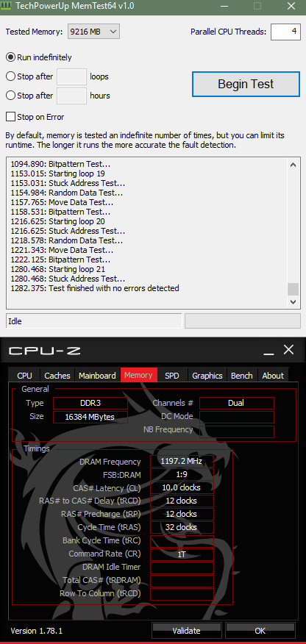Click the 16384 MBytes Size value
The image size is (306, 644).
[x=90, y=417]
